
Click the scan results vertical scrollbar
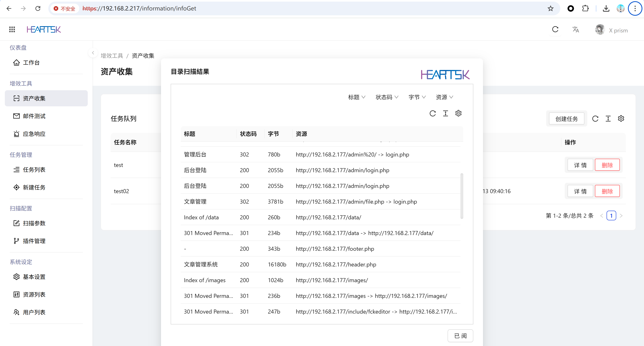[462, 196]
